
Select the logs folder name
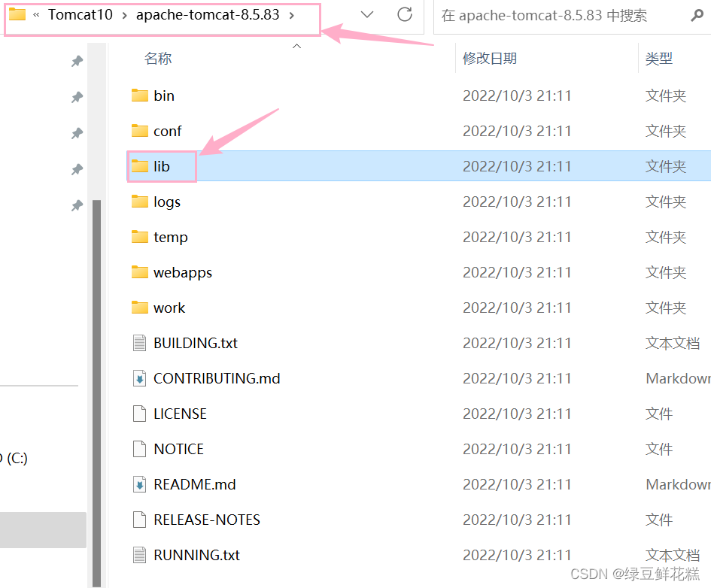[x=167, y=202]
